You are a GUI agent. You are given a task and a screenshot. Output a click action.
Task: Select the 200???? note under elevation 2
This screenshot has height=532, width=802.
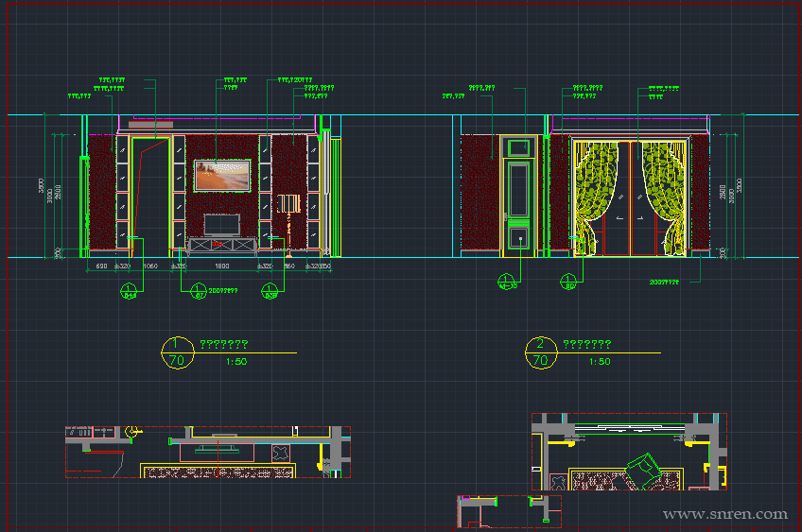(664, 283)
